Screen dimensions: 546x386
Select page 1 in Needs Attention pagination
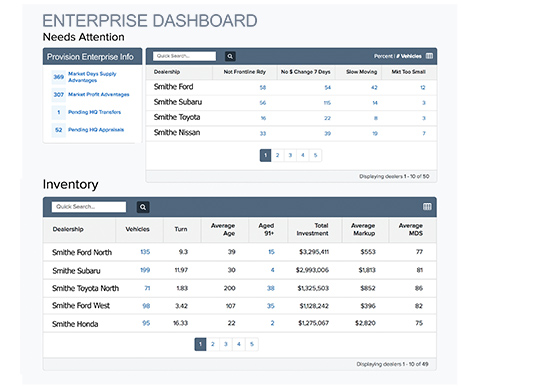pos(265,155)
